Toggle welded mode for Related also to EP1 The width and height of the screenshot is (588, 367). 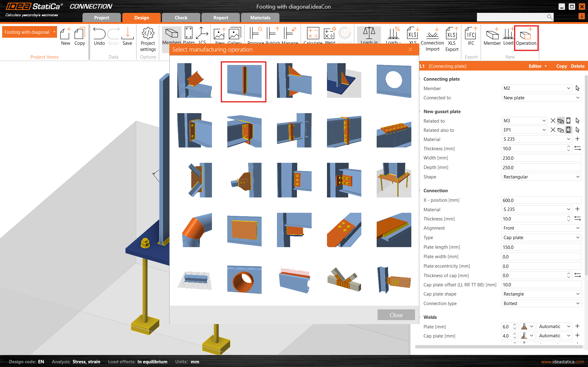561,130
